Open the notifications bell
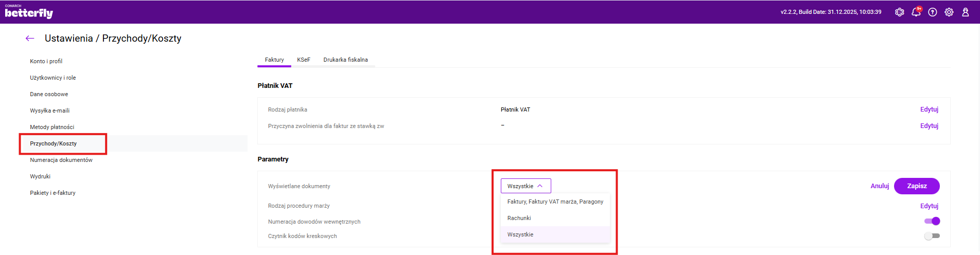 916,12
